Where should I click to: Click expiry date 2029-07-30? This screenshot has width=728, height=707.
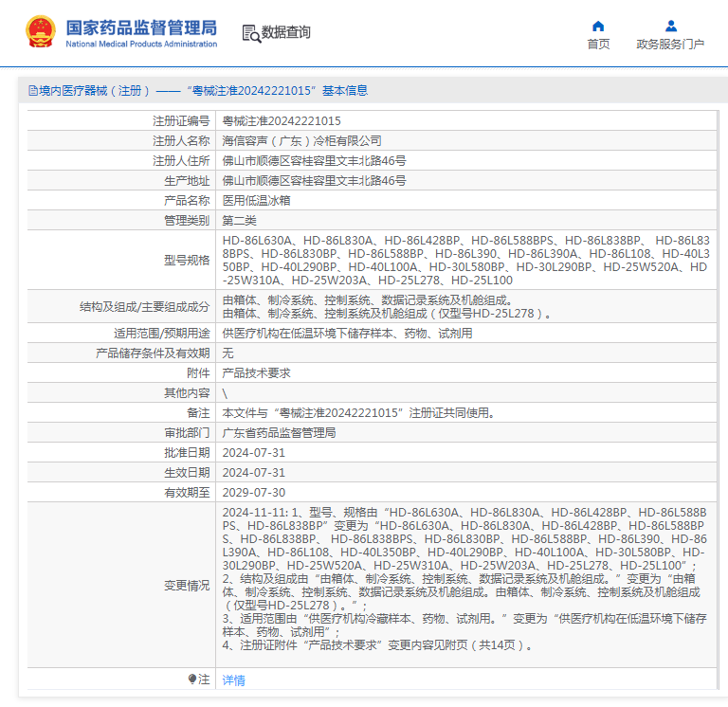(253, 493)
